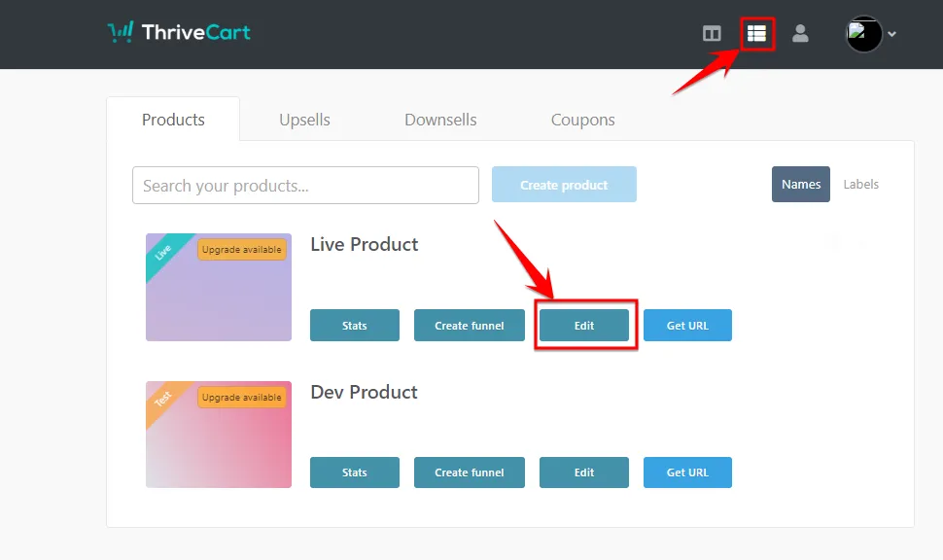The image size is (943, 560).
Task: Click Upgrade available badge on Live Product
Action: click(242, 250)
